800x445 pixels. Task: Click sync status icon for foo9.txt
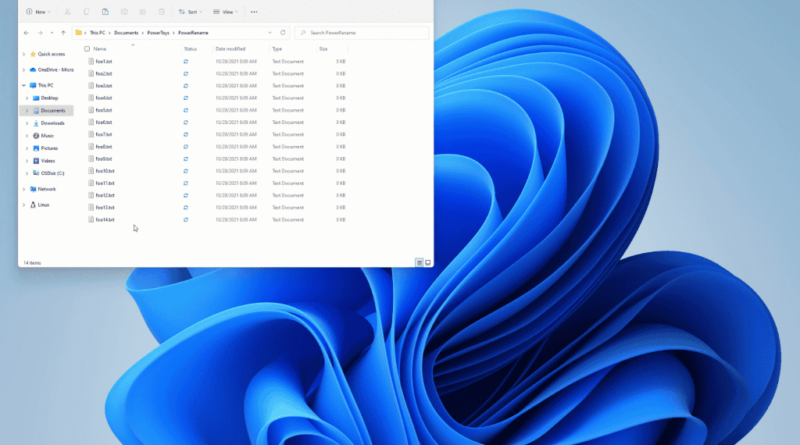point(186,159)
